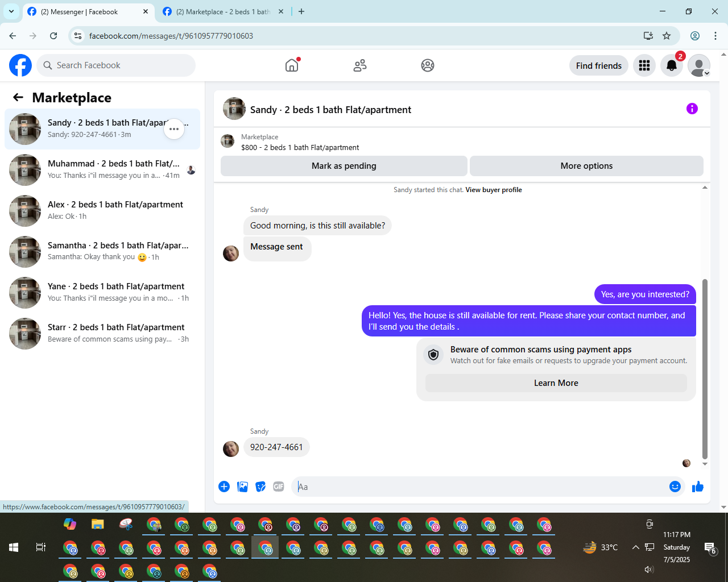Viewport: 728px width, 582px height.
Task: Click Sandy's avatar beside the phone number message
Action: (x=231, y=449)
